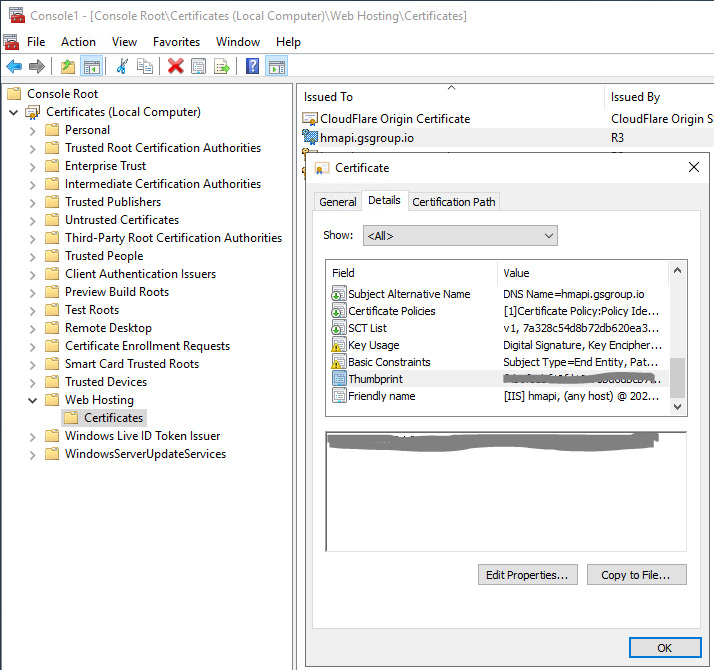This screenshot has height=670, width=714.
Task: Select the Key Usage field row
Action: pos(499,345)
